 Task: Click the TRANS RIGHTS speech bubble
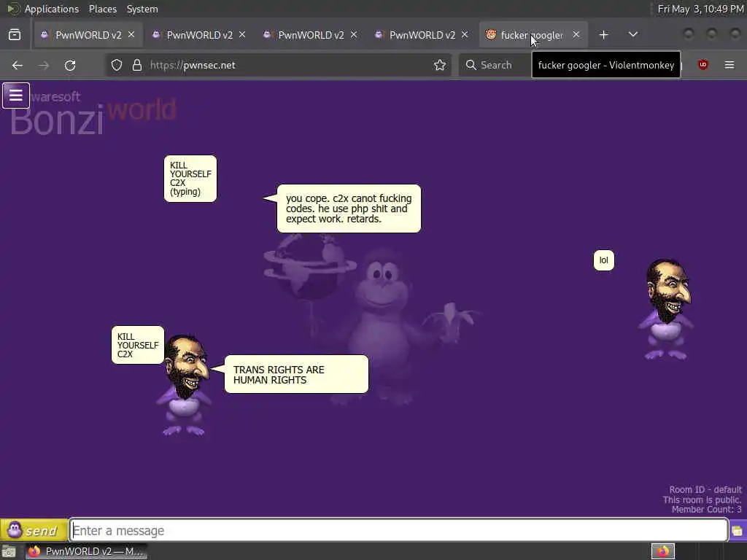pos(296,374)
